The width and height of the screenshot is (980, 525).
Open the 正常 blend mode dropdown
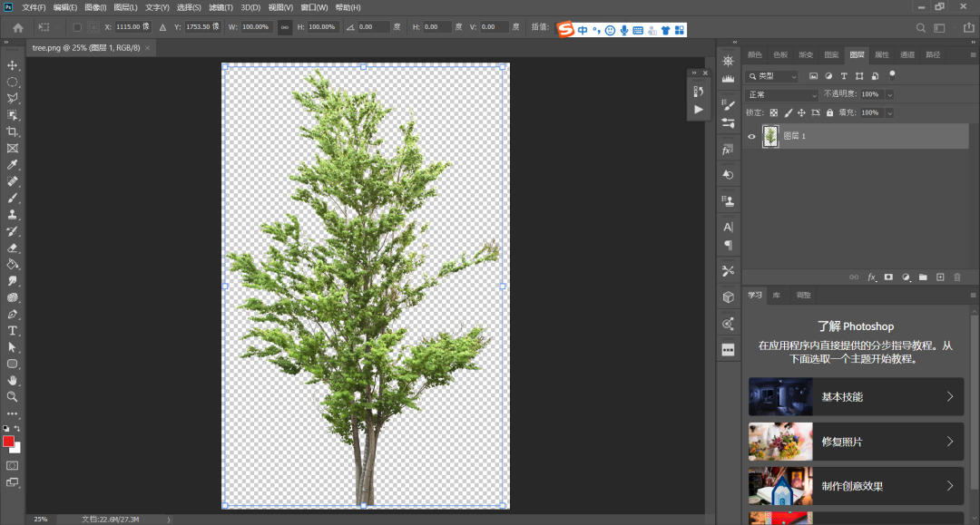pos(782,94)
